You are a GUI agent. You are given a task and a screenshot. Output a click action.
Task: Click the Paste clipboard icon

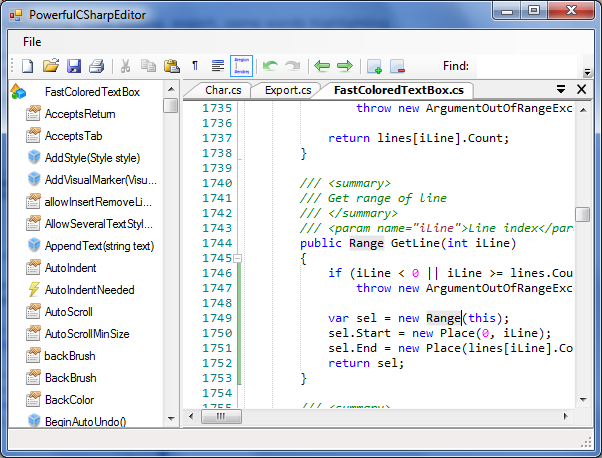171,66
